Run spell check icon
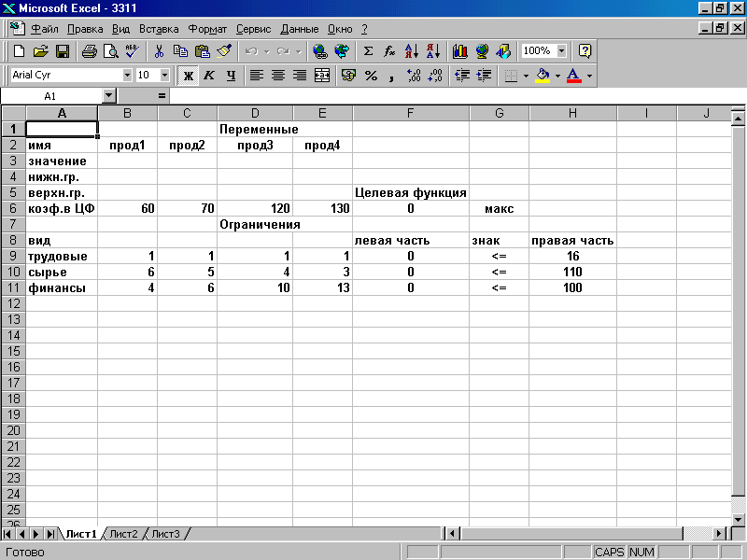 (132, 51)
